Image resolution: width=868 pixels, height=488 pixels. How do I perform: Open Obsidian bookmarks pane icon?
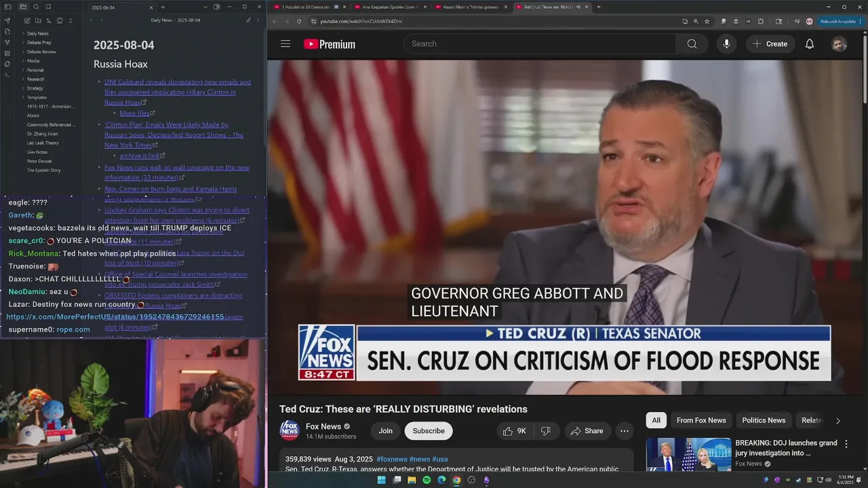(x=48, y=7)
